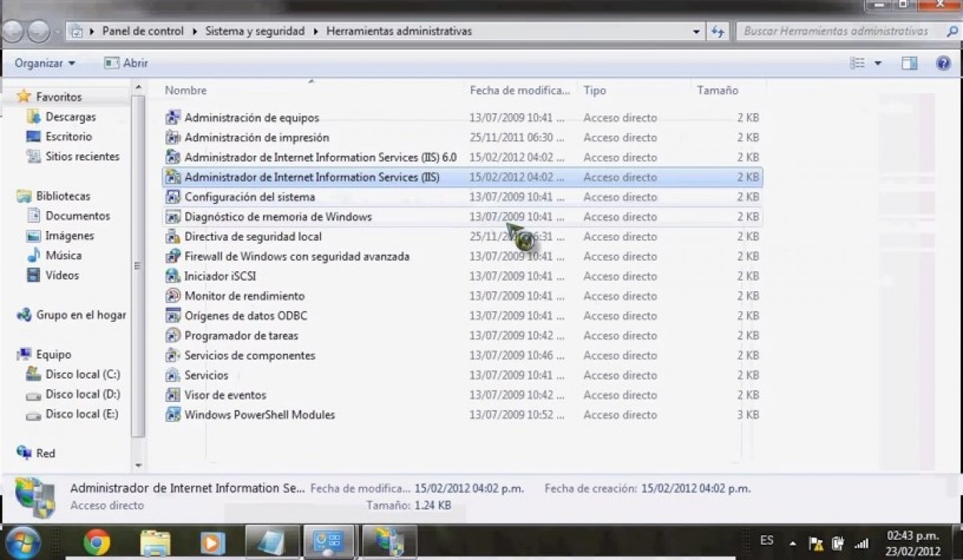This screenshot has height=560, width=963.
Task: Select Firewall de Windows con seguridad avanzada icon
Action: pyautogui.click(x=173, y=257)
